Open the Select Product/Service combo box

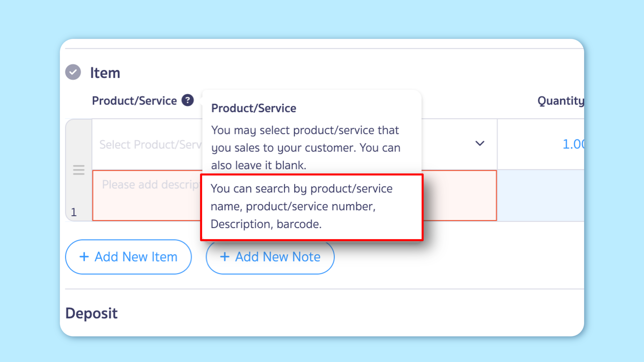150,145
